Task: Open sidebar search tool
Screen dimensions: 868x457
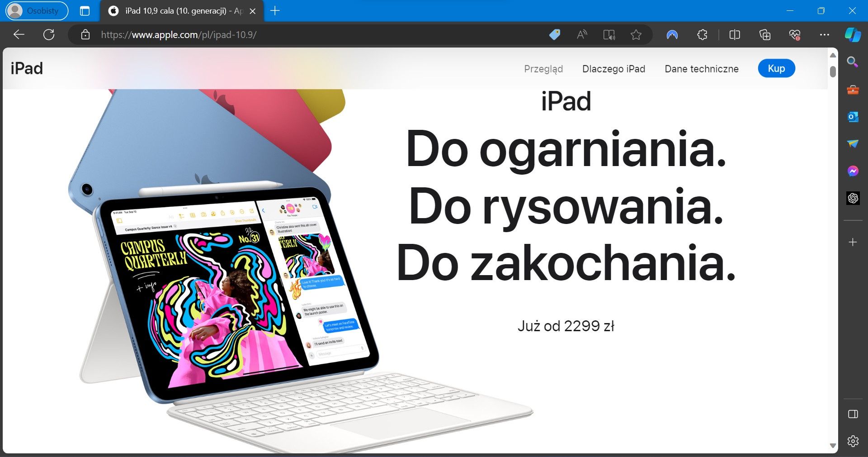Action: pos(853,62)
